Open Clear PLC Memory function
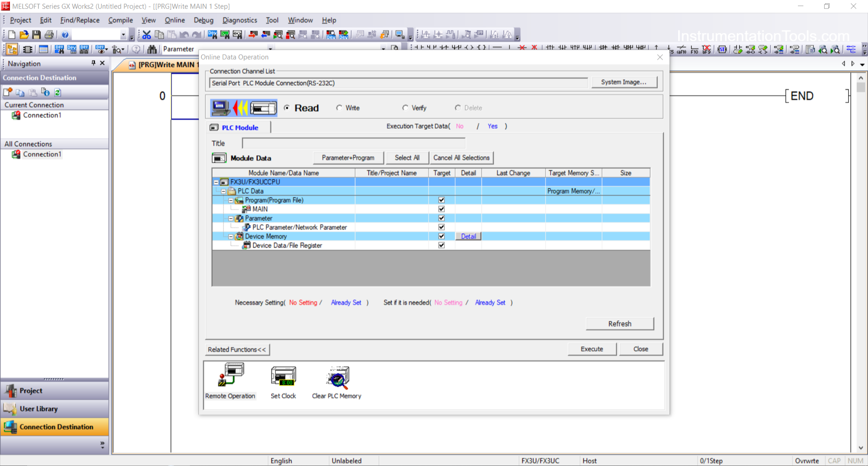This screenshot has width=868, height=466. (x=337, y=381)
